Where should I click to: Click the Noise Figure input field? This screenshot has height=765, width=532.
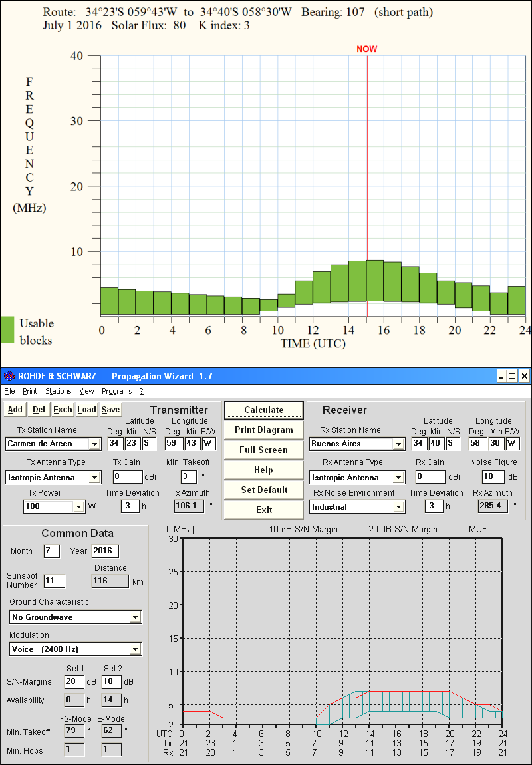coord(493,477)
